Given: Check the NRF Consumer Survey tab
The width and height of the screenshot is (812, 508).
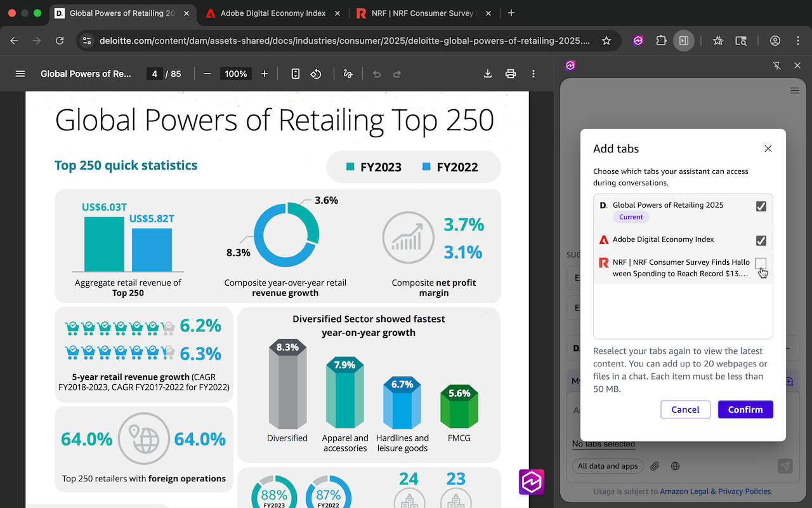Looking at the screenshot, I should tap(761, 263).
